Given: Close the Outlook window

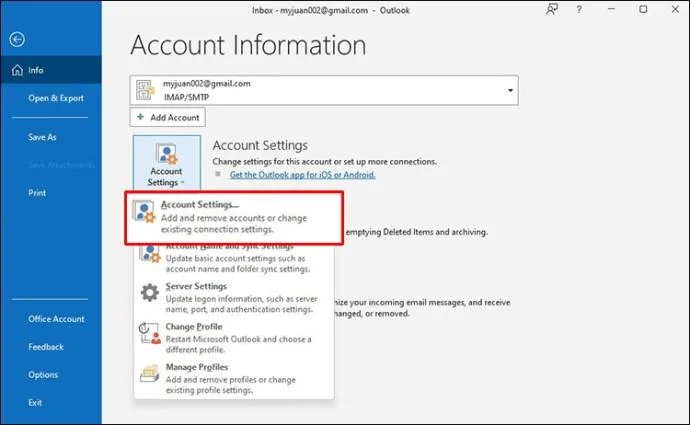Looking at the screenshot, I should (675, 9).
